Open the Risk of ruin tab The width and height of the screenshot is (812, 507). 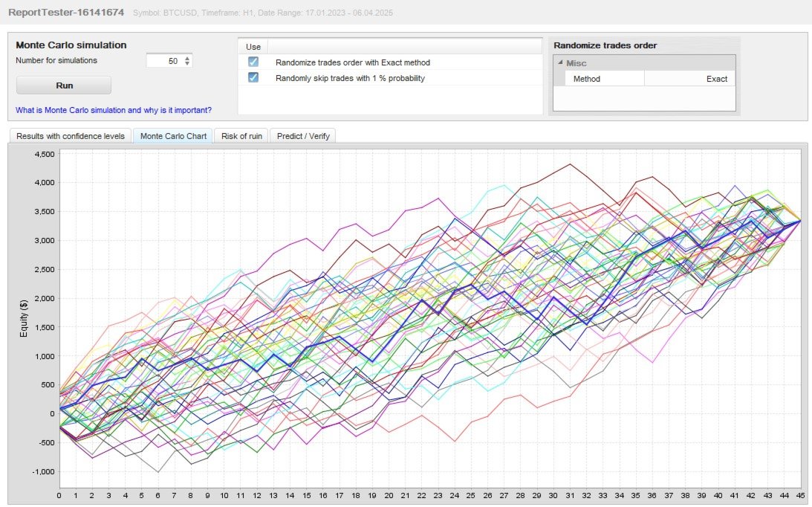241,136
